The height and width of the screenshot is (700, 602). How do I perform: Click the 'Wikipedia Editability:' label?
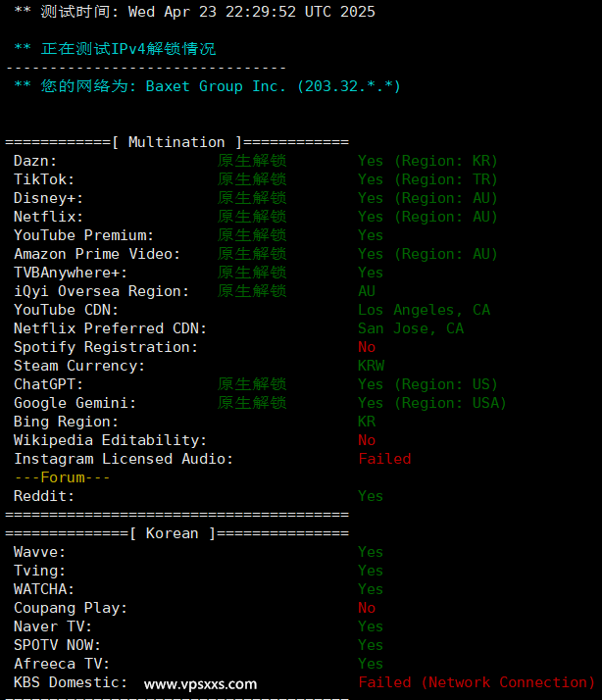point(110,440)
